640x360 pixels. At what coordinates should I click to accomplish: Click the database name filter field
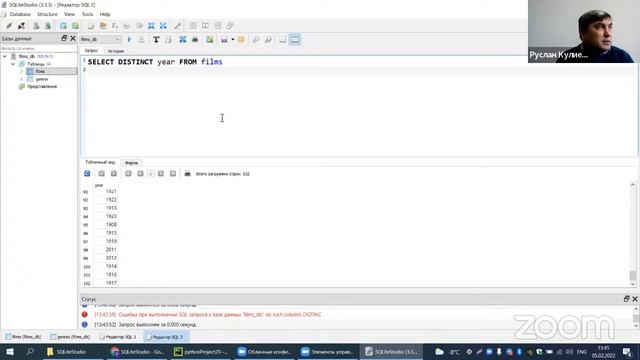[x=38, y=48]
